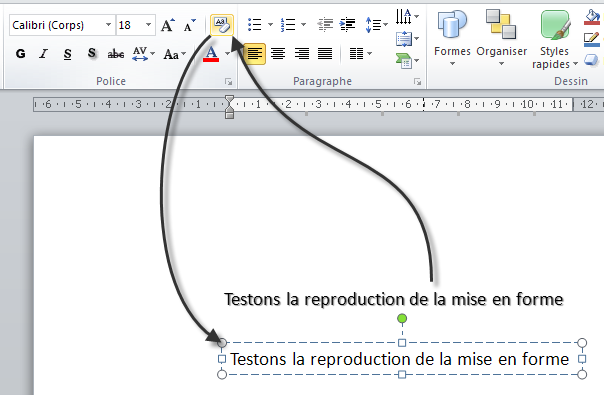Open the Police dialog launcher

[x=228, y=82]
